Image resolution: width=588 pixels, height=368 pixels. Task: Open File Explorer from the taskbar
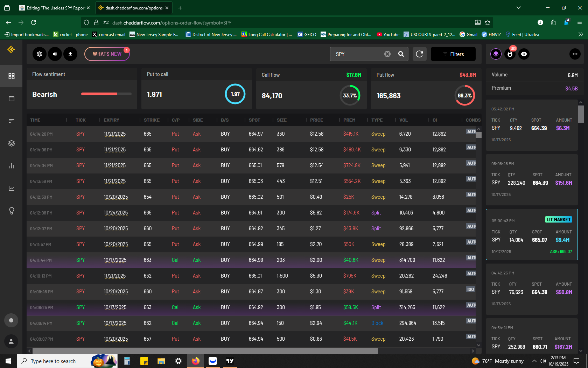coord(161,361)
